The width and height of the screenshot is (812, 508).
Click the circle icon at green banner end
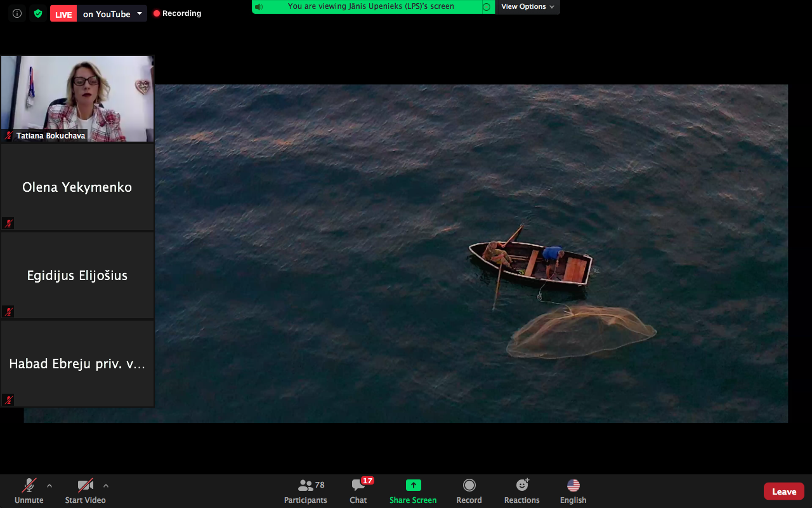(487, 7)
